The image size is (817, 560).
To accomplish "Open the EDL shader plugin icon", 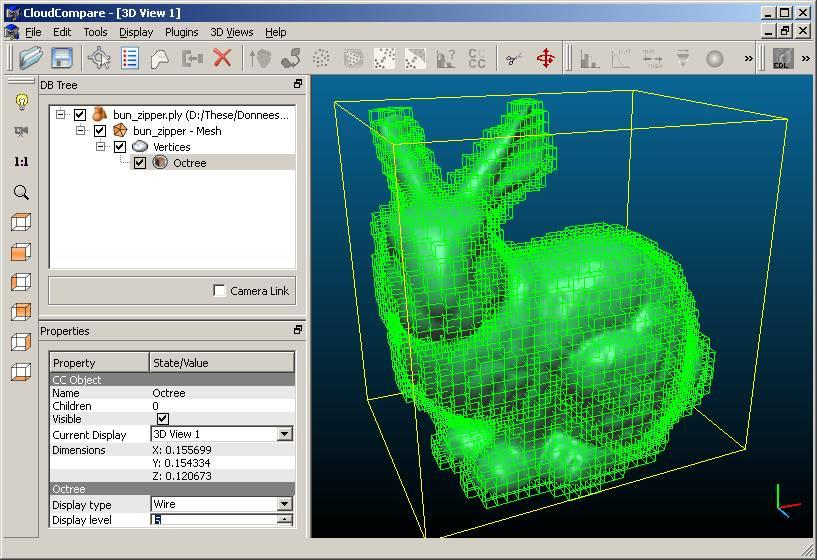I will point(782,59).
